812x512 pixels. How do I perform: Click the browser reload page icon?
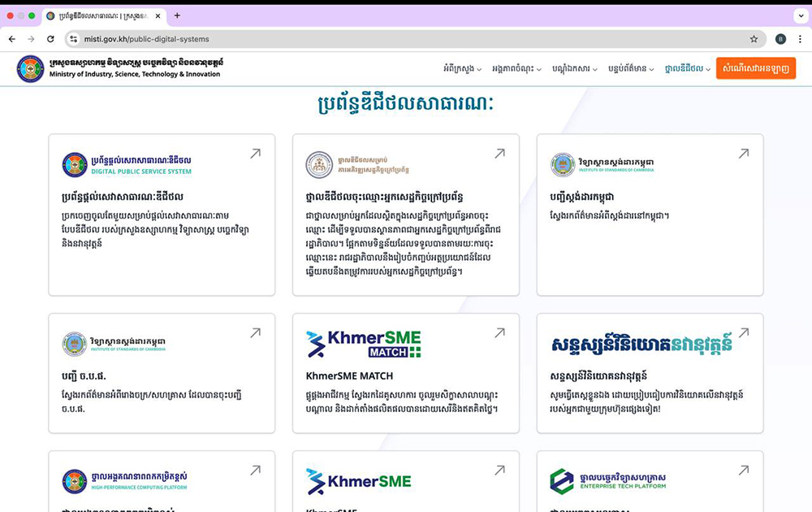pyautogui.click(x=50, y=39)
